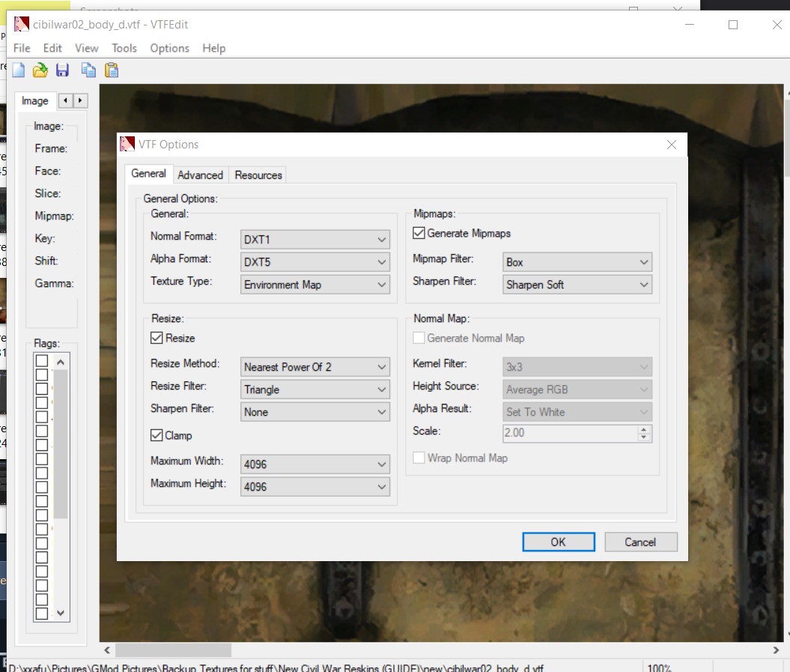The height and width of the screenshot is (672, 790).
Task: Open Resize Sharpen Filter None dropdown
Action: click(x=315, y=412)
